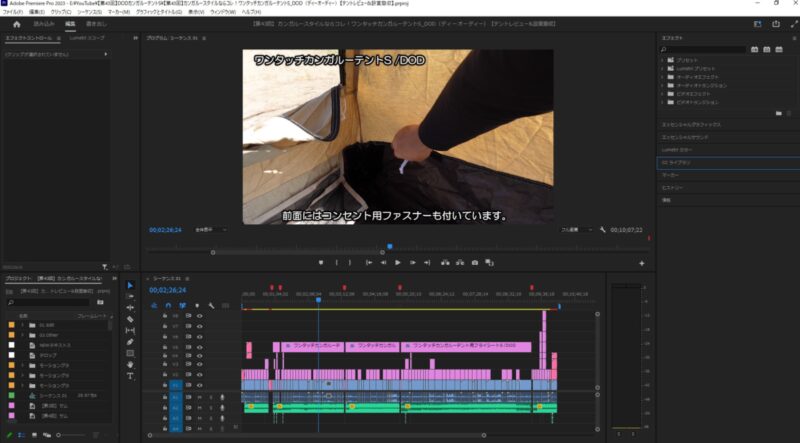Image resolution: width=800 pixels, height=443 pixels.
Task: Open the ヒストリー panel
Action: click(x=672, y=188)
